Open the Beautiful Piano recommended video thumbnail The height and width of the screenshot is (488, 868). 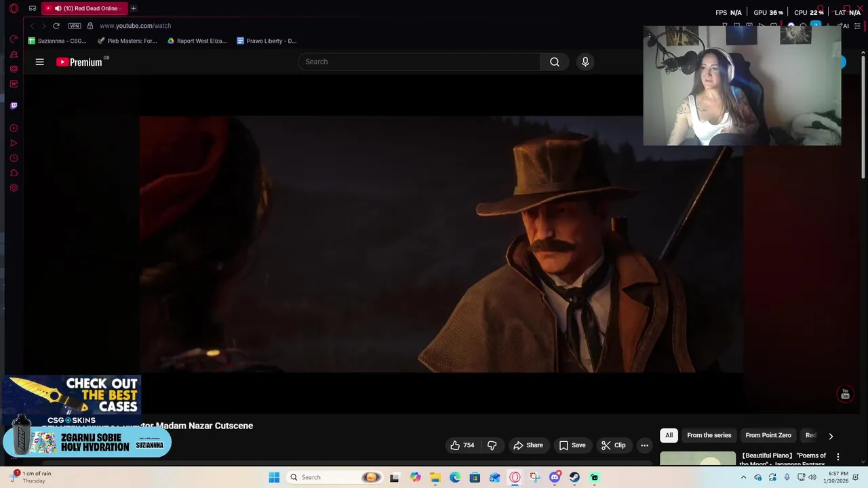pyautogui.click(x=698, y=458)
